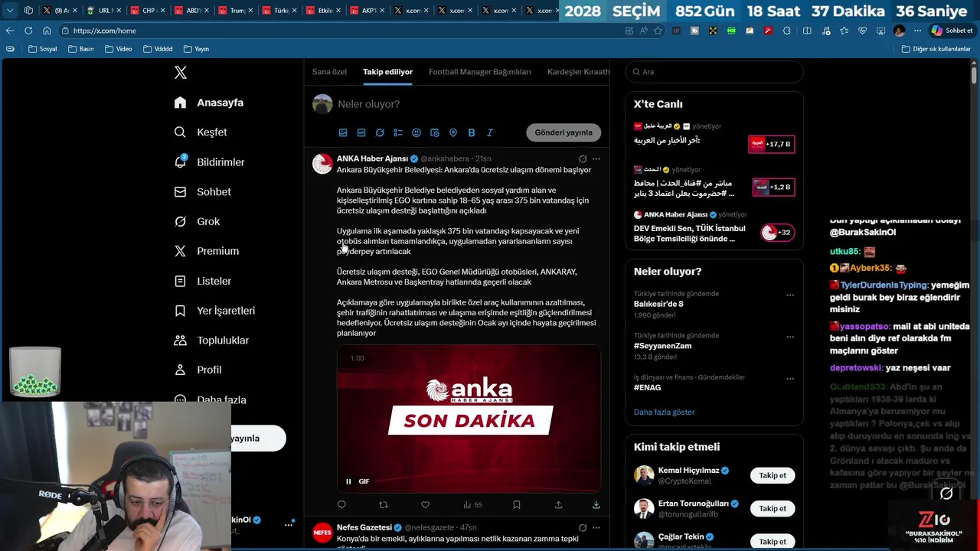Image resolution: width=980 pixels, height=551 pixels.
Task: Open Sohbet messages
Action: point(203,191)
